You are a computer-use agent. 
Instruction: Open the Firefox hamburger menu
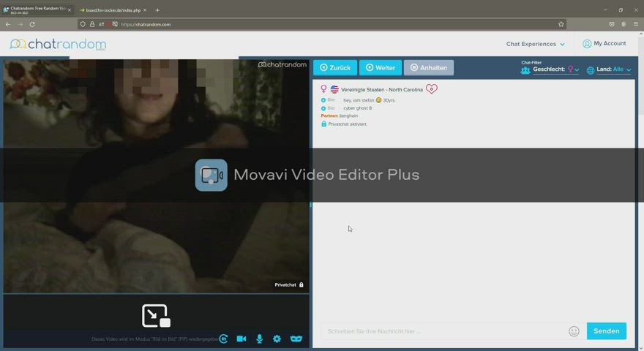coord(635,24)
